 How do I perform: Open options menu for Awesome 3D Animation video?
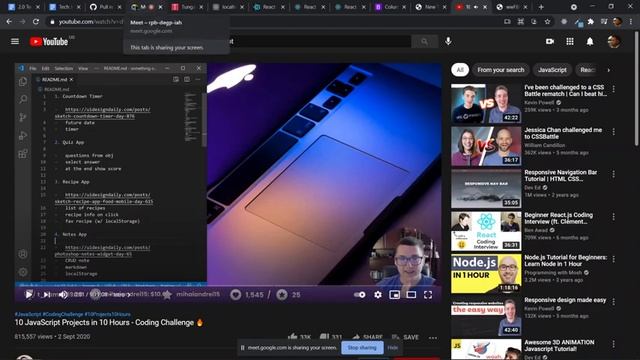(x=613, y=344)
